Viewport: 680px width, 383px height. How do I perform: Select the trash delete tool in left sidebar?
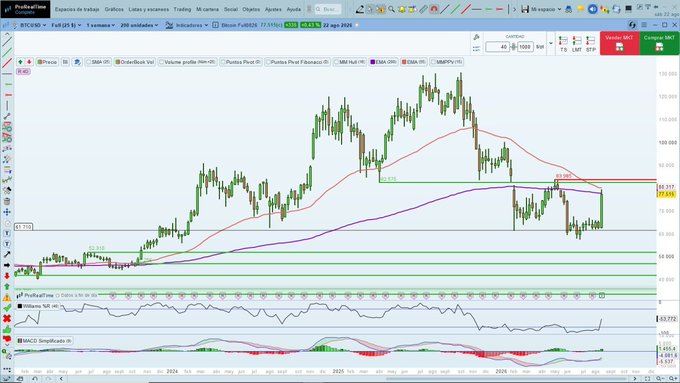(x=7, y=201)
